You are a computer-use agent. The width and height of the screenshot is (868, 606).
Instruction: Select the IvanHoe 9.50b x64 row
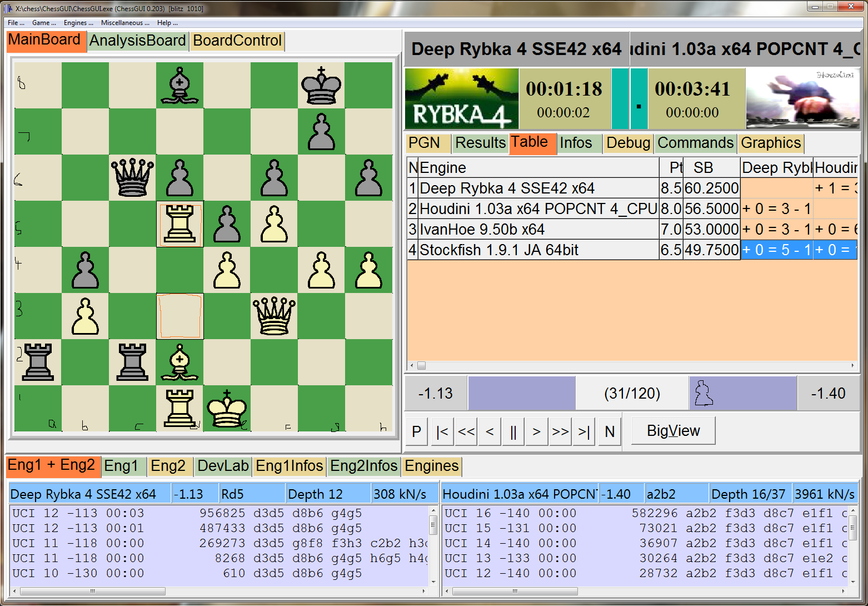pyautogui.click(x=632, y=230)
